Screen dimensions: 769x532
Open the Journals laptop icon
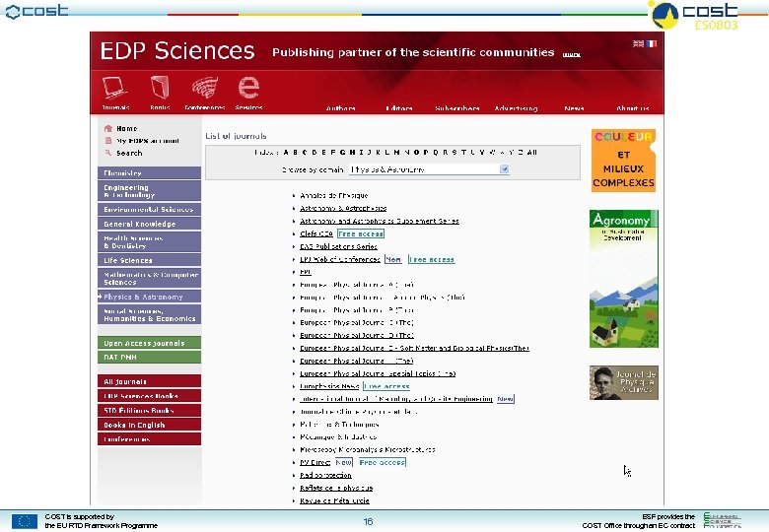coord(115,89)
